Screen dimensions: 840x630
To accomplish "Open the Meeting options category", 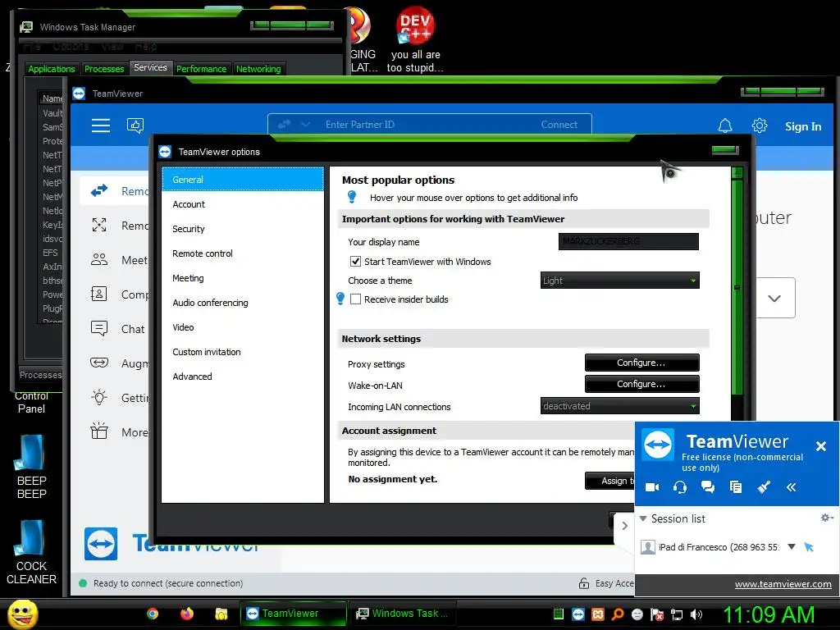I will tap(243, 278).
